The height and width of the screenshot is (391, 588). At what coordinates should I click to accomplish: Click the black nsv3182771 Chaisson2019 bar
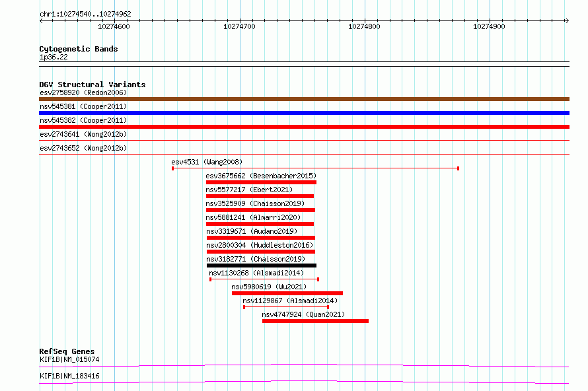262,266
